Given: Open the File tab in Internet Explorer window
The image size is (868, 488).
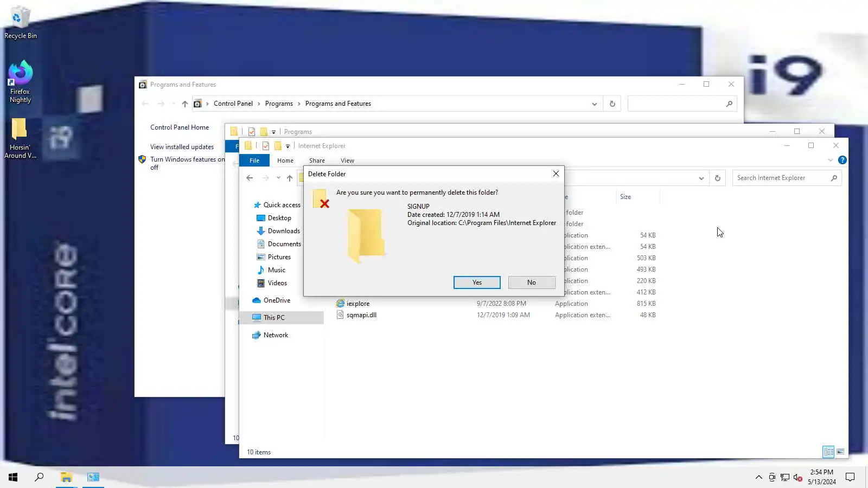Looking at the screenshot, I should [x=254, y=160].
